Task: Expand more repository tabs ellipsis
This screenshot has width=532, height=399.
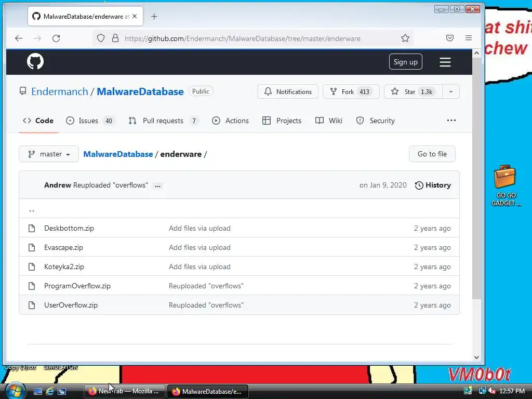Action: pyautogui.click(x=451, y=121)
